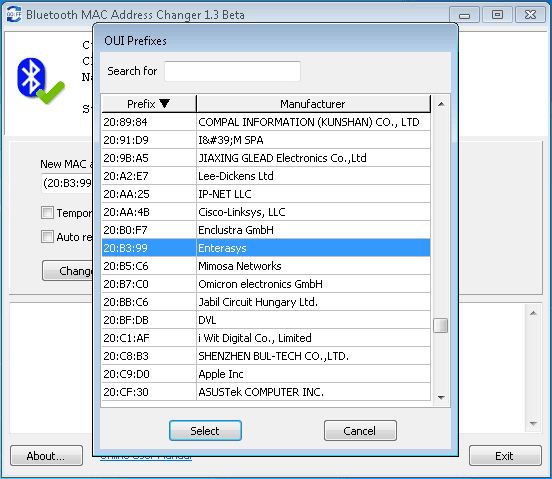Click the OUI list scroll-down arrow
This screenshot has height=479, width=552.
click(441, 398)
